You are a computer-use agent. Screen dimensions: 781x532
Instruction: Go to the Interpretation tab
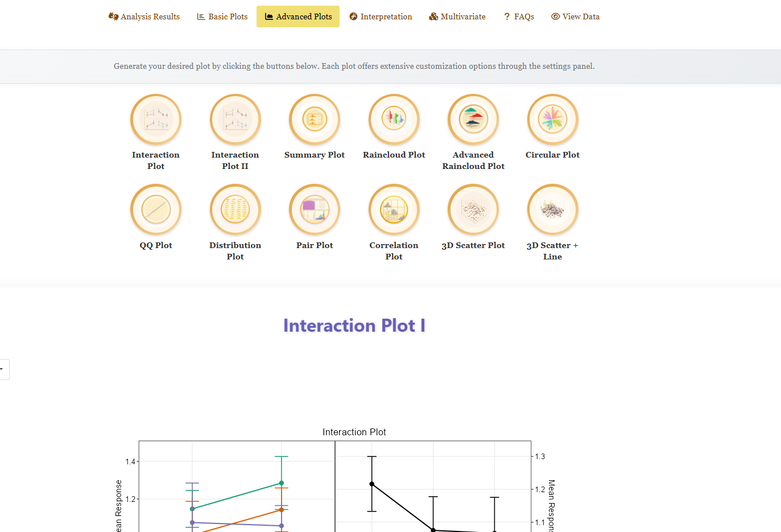pyautogui.click(x=381, y=17)
